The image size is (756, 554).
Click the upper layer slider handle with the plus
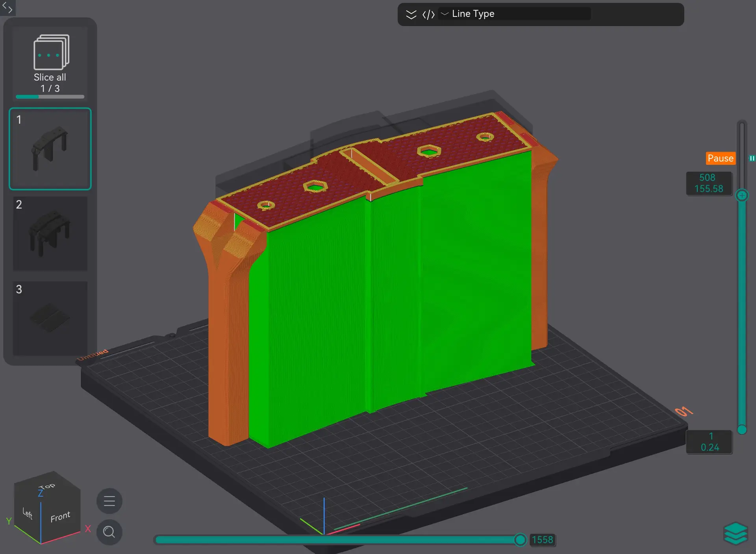742,195
